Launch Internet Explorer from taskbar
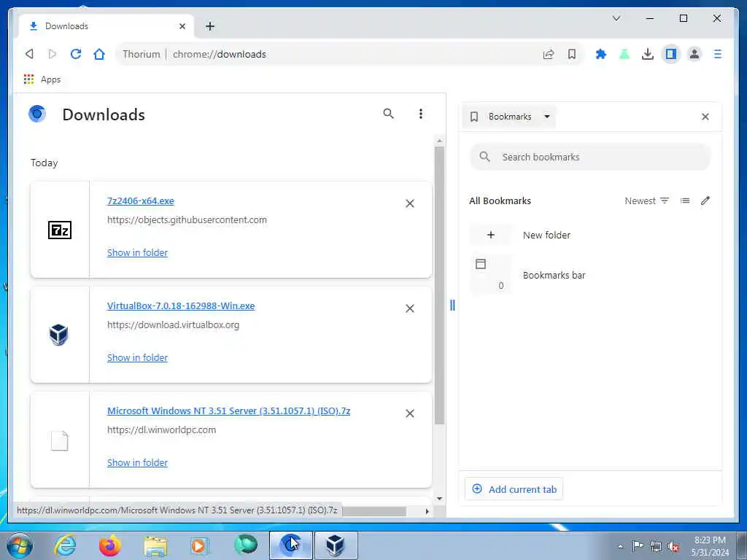This screenshot has width=747, height=560. 65,545
